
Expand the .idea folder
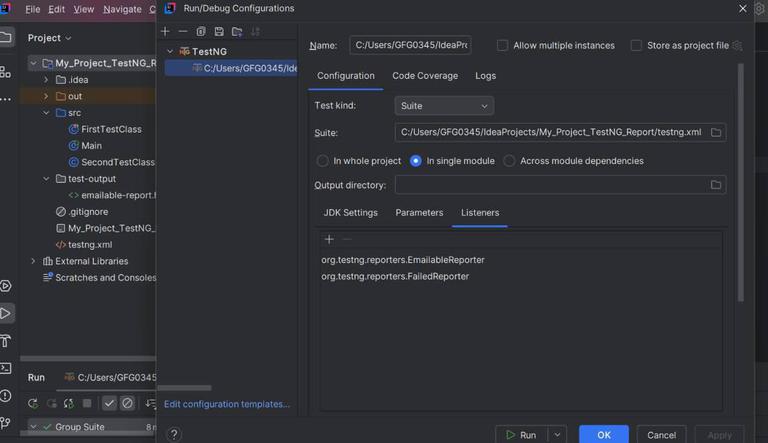tap(46, 79)
